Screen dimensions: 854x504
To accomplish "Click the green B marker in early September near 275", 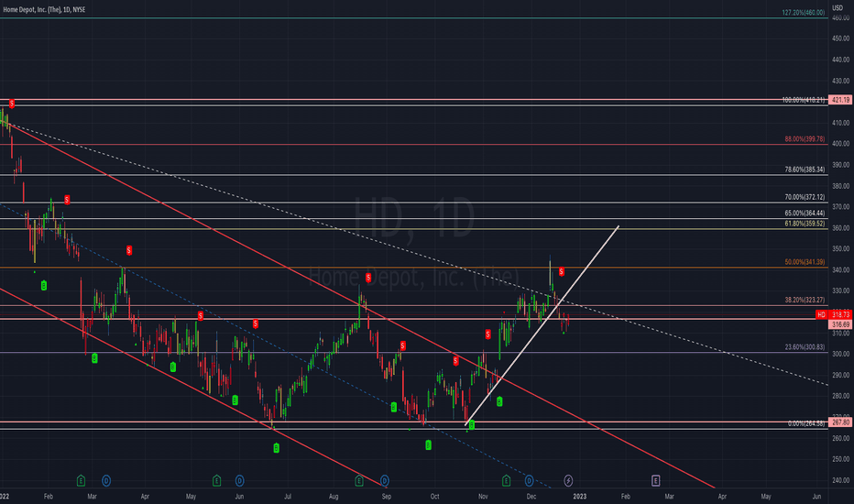I will (x=394, y=407).
